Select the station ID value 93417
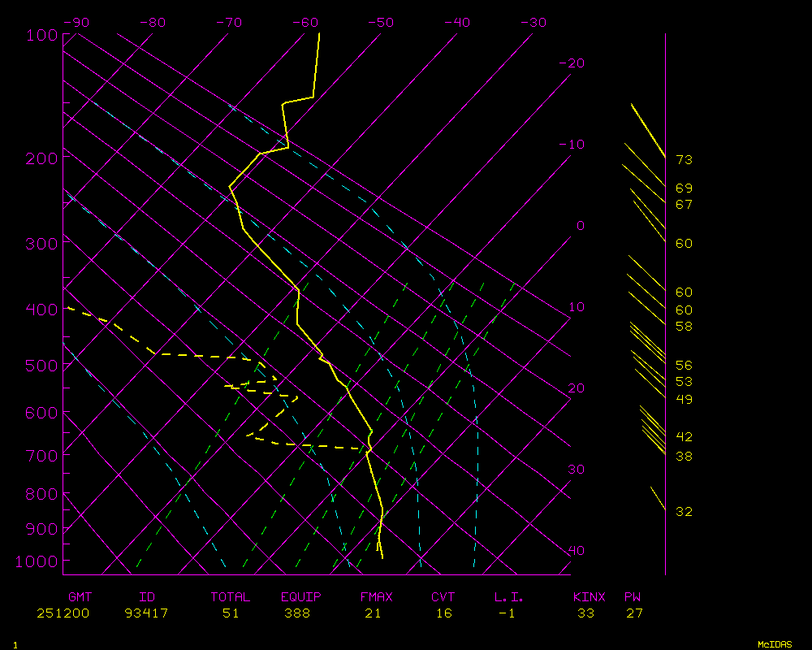 click(147, 613)
